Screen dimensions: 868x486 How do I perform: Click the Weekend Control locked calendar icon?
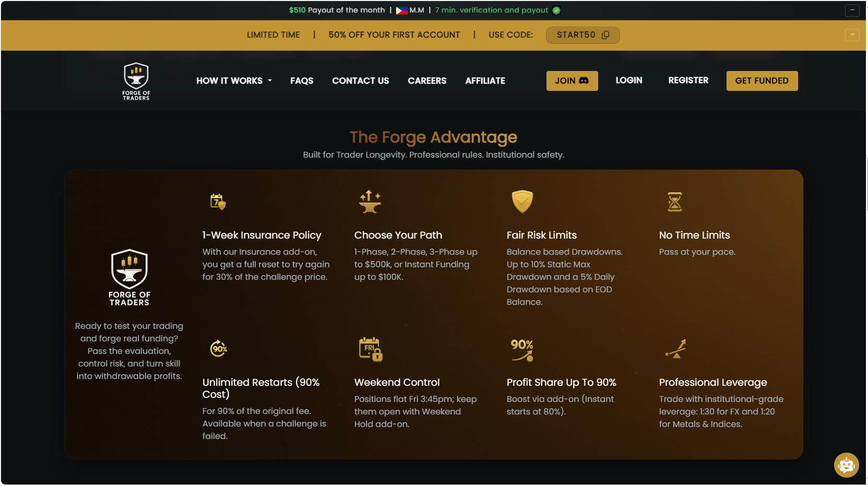[x=371, y=349]
